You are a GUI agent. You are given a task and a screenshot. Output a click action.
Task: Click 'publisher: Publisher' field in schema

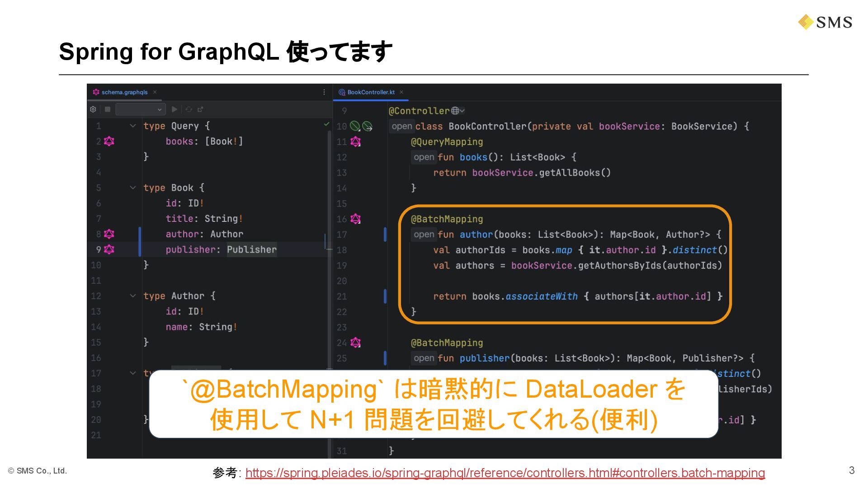click(x=221, y=249)
